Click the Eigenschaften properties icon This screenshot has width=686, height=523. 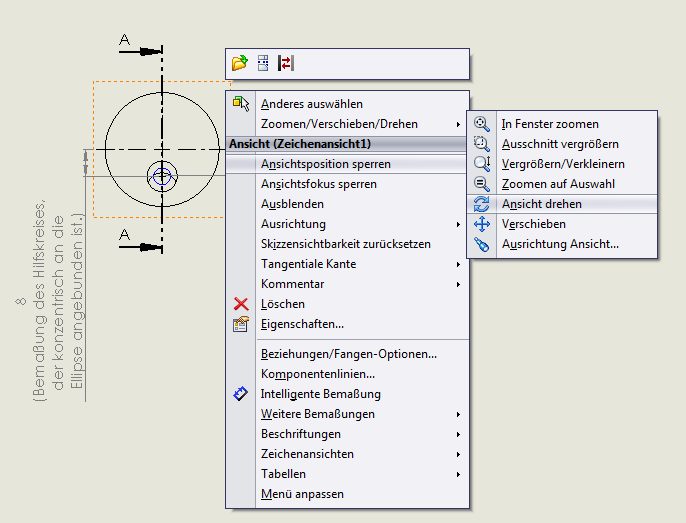point(241,324)
